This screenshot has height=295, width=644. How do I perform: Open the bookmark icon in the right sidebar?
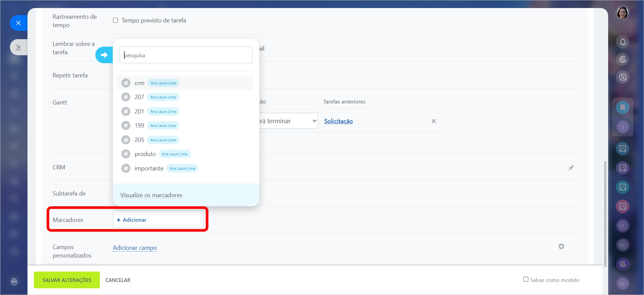[623, 107]
